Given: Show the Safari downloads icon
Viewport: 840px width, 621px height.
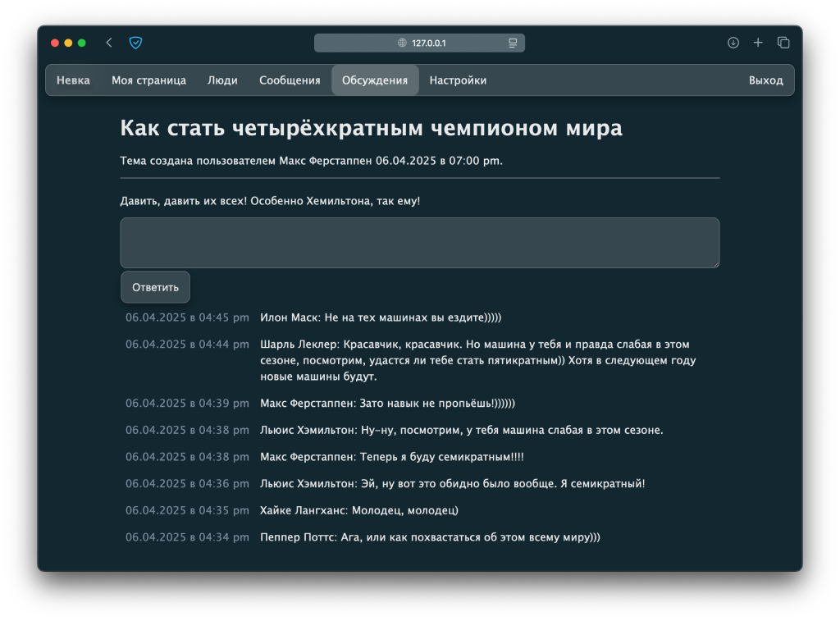Looking at the screenshot, I should click(x=733, y=43).
